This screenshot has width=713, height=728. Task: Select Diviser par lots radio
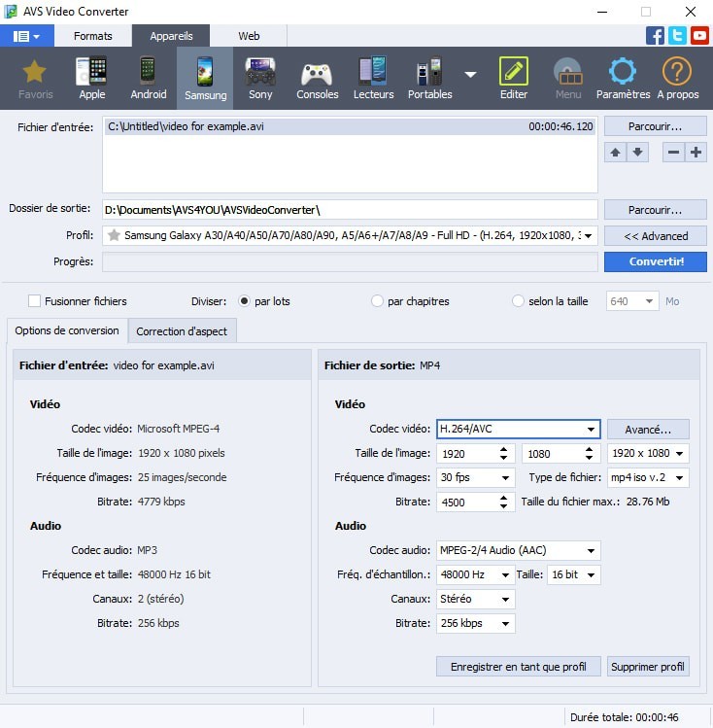(244, 301)
